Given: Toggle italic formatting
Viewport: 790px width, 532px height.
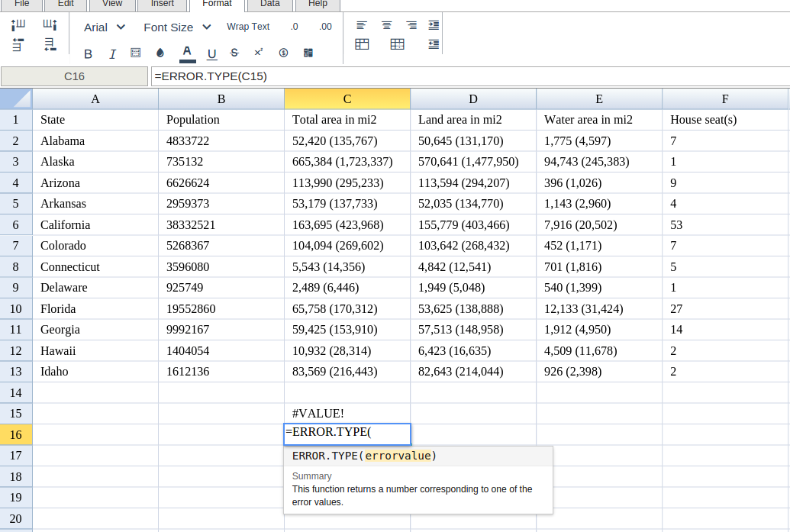Looking at the screenshot, I should [112, 53].
